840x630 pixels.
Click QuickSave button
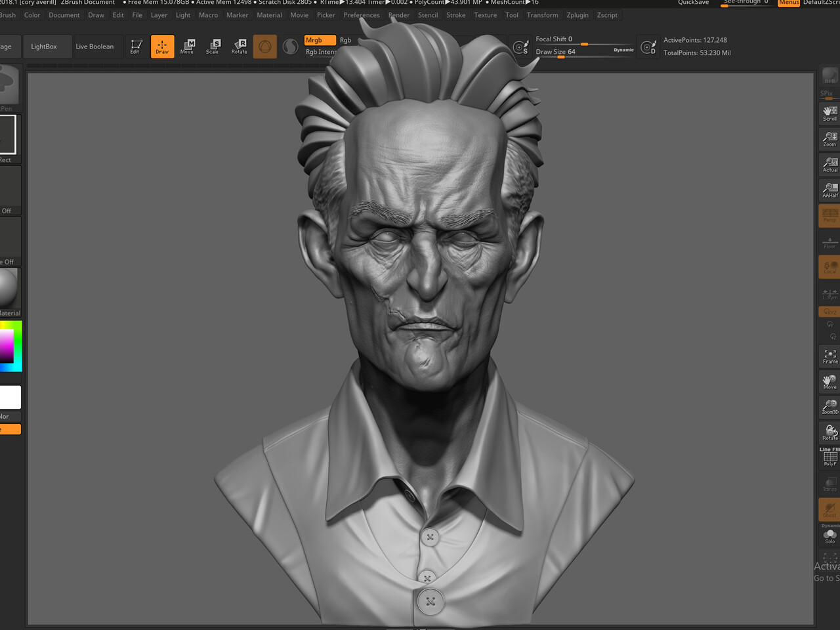click(694, 3)
